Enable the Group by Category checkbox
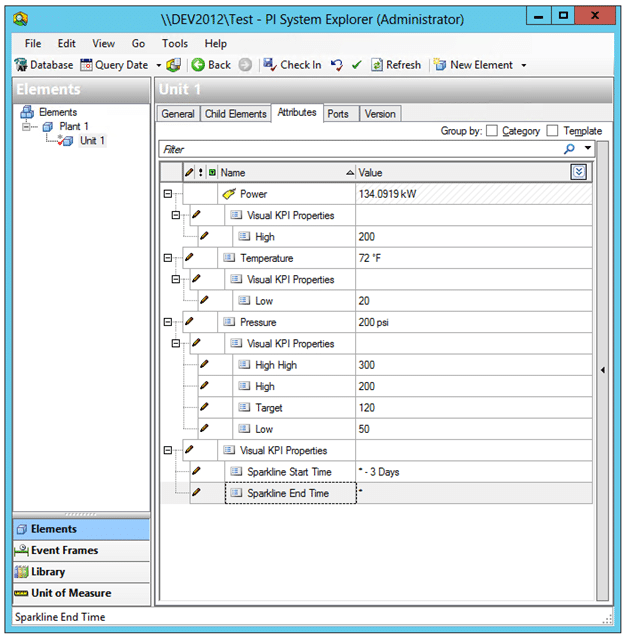Viewport: 624px width, 635px height. 492,131
